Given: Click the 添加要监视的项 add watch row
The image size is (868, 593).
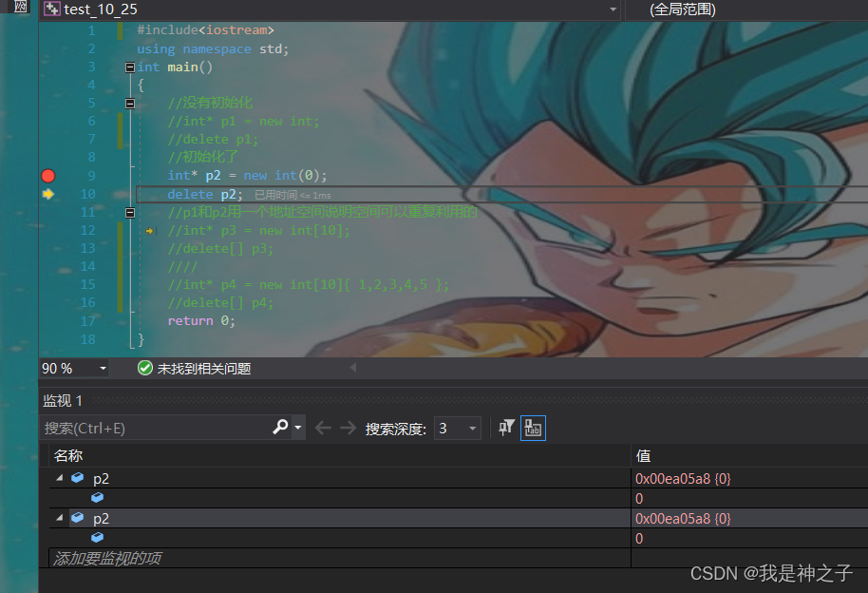Looking at the screenshot, I should pyautogui.click(x=340, y=558).
